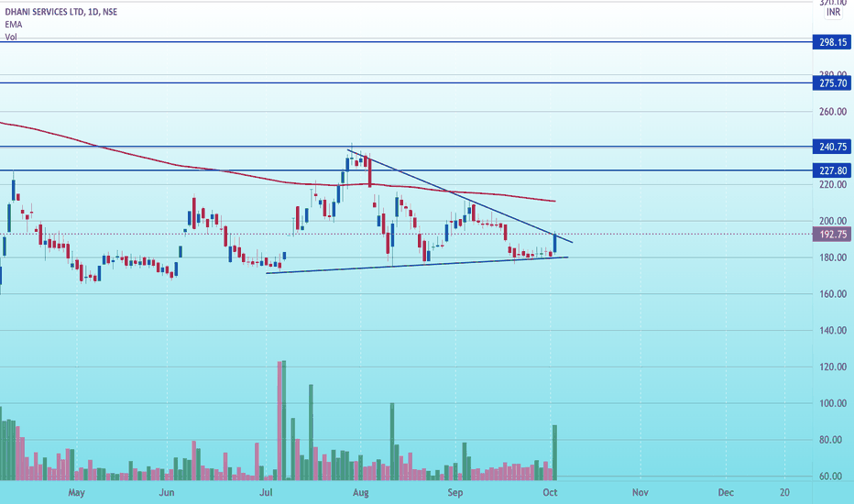Viewport: 854px width, 504px height.
Task: Click the 200.00 price axis value
Action: click(x=833, y=221)
